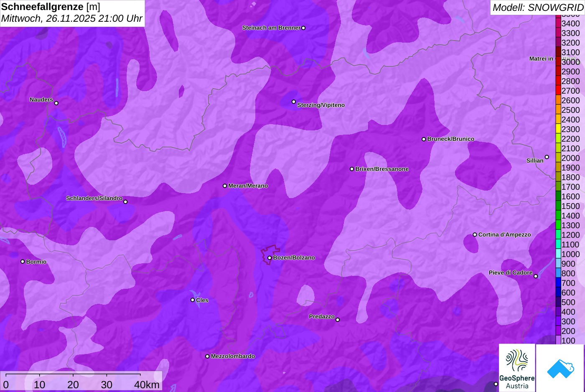Image resolution: width=585 pixels, height=392 pixels.
Task: Click the 1700 legend value text
Action: (x=571, y=187)
